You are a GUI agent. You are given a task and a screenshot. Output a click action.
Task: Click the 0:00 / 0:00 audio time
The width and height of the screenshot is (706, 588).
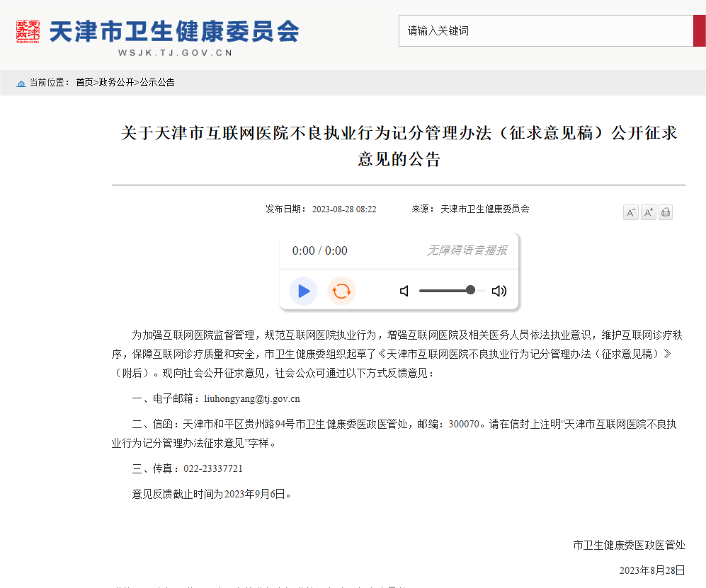[319, 250]
